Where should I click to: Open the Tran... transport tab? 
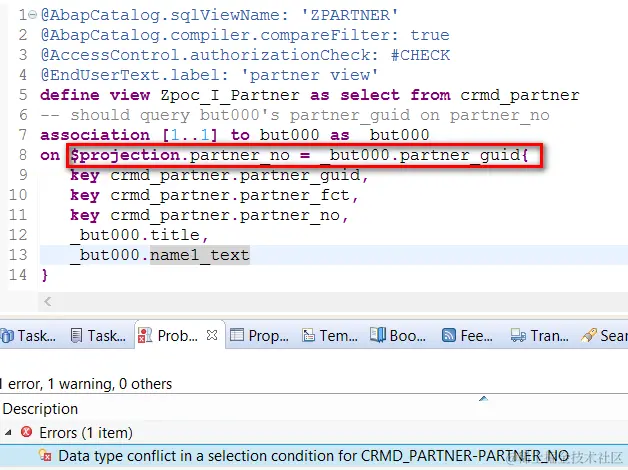point(539,335)
